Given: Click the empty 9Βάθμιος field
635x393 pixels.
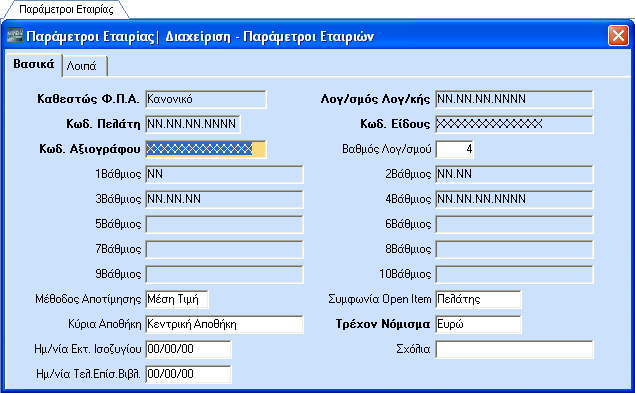Looking at the screenshot, I should click(x=224, y=274).
